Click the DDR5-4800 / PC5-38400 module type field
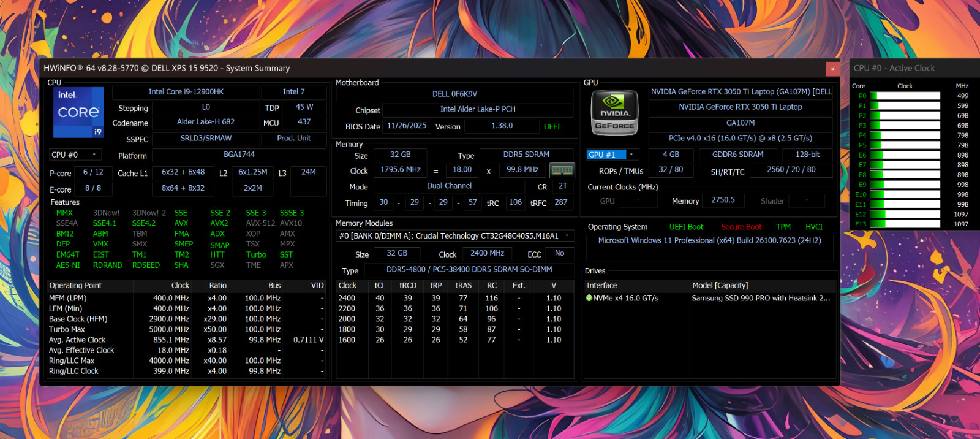The width and height of the screenshot is (980, 439). click(469, 270)
